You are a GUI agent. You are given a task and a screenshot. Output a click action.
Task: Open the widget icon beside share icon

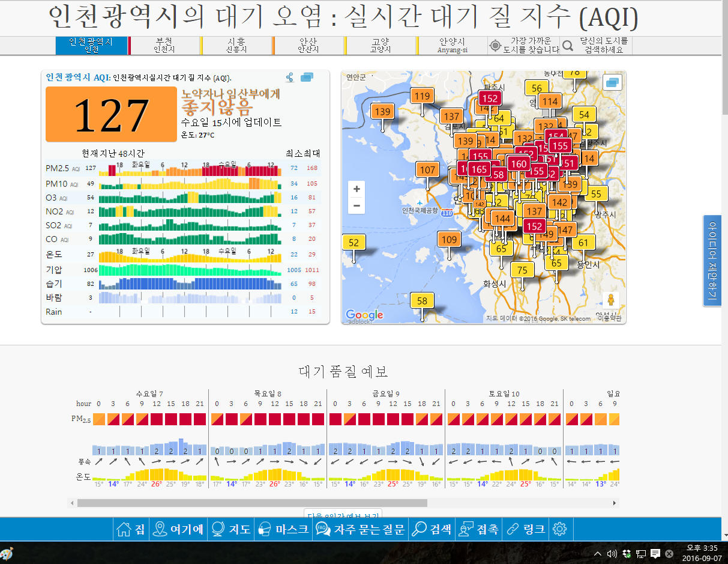[x=307, y=77]
